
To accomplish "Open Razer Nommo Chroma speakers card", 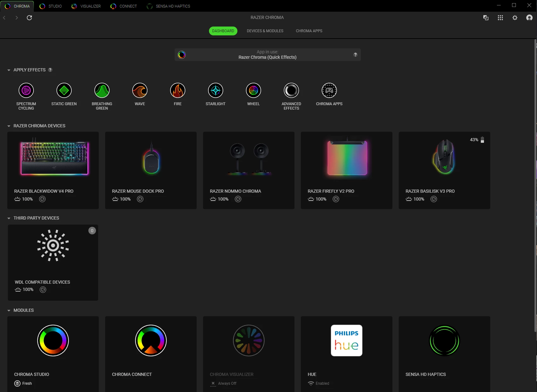I will click(x=249, y=171).
